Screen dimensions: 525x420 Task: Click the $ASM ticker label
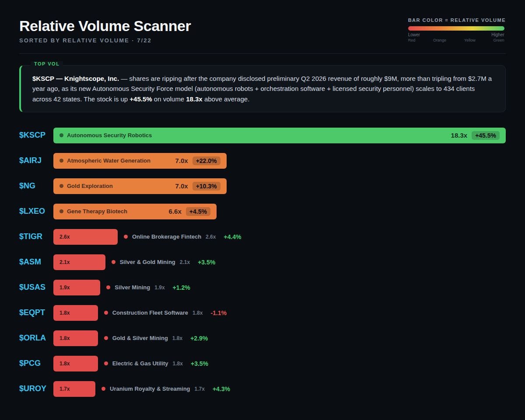coord(30,262)
